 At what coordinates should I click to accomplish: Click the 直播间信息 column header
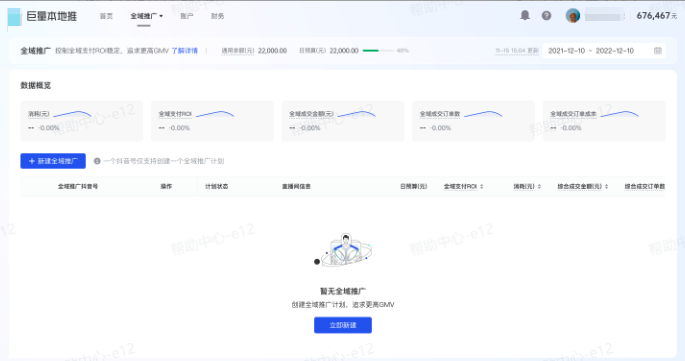coord(296,187)
